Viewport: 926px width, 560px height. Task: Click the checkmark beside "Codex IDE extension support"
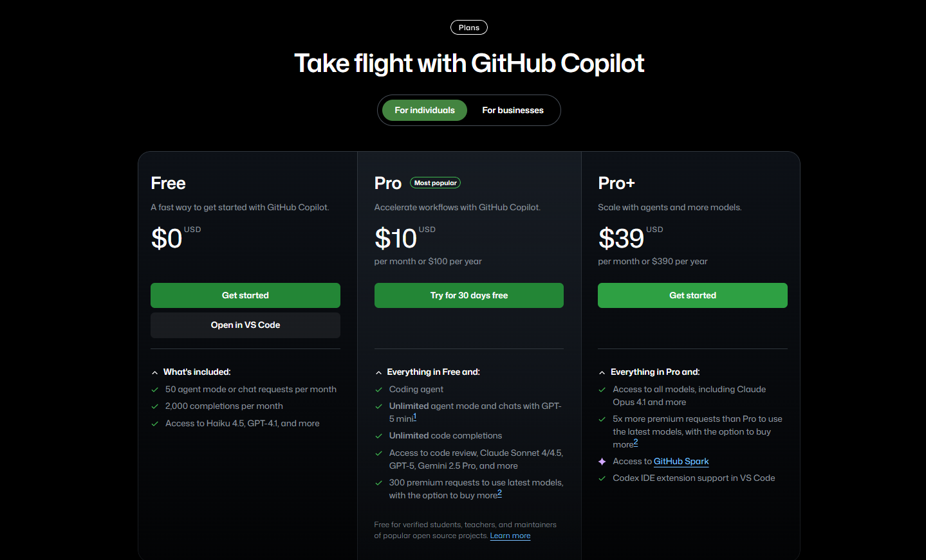coord(602,478)
